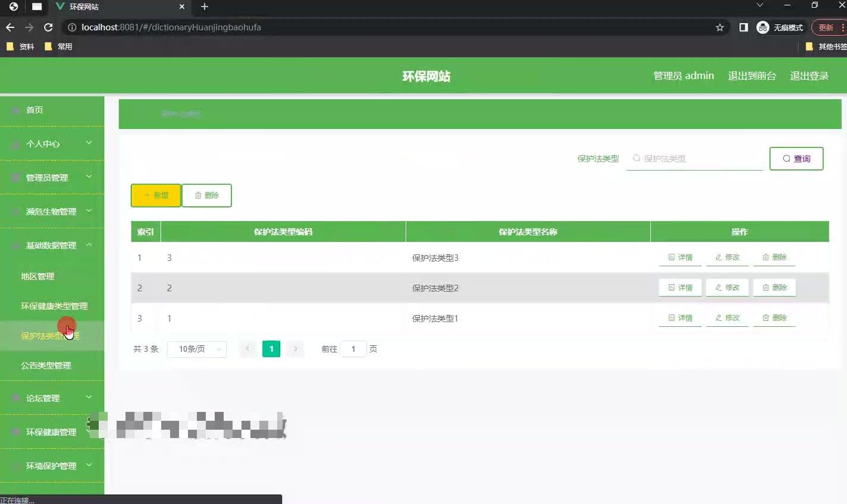Expand the 管理员管理 sidebar menu
The image size is (847, 504).
(x=52, y=178)
